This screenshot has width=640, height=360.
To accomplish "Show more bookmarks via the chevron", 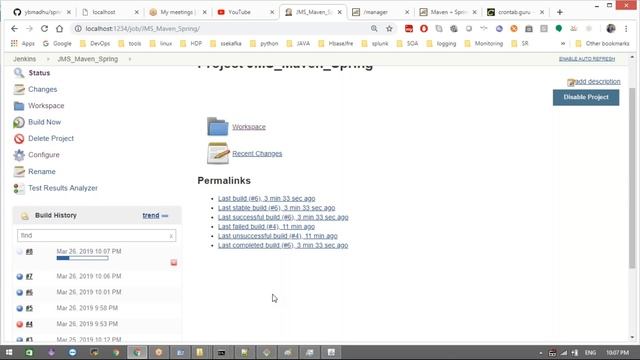I will point(563,43).
